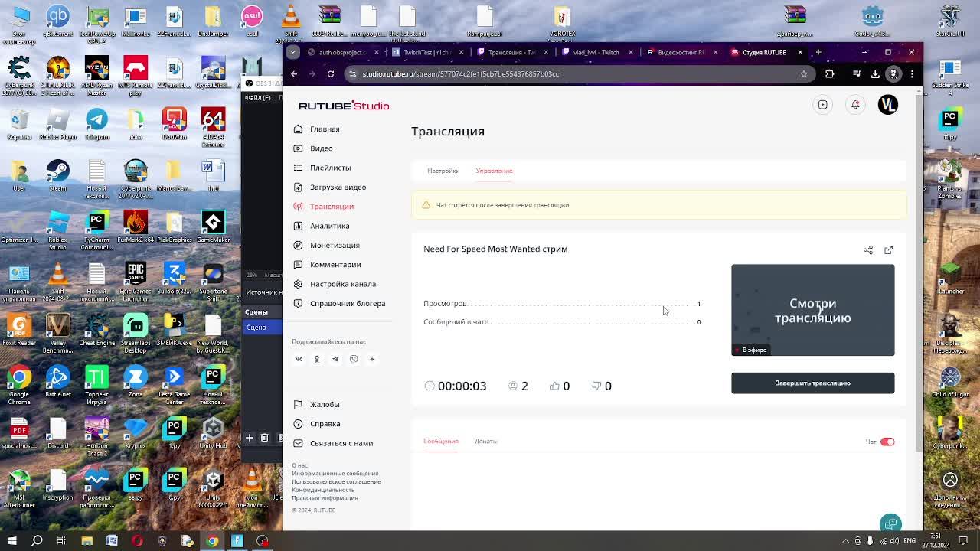Image resolution: width=980 pixels, height=551 pixels.
Task: Toggle the chat switch off
Action: pyautogui.click(x=887, y=442)
